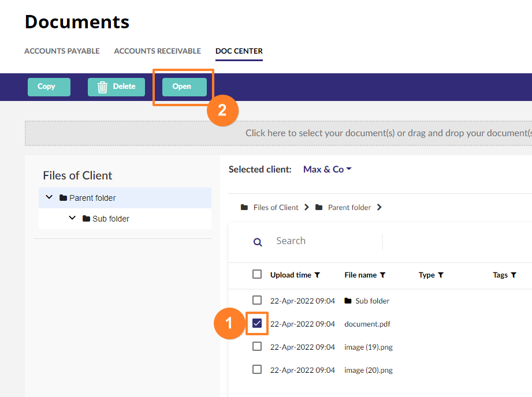
Task: Click the Open button
Action: [185, 87]
